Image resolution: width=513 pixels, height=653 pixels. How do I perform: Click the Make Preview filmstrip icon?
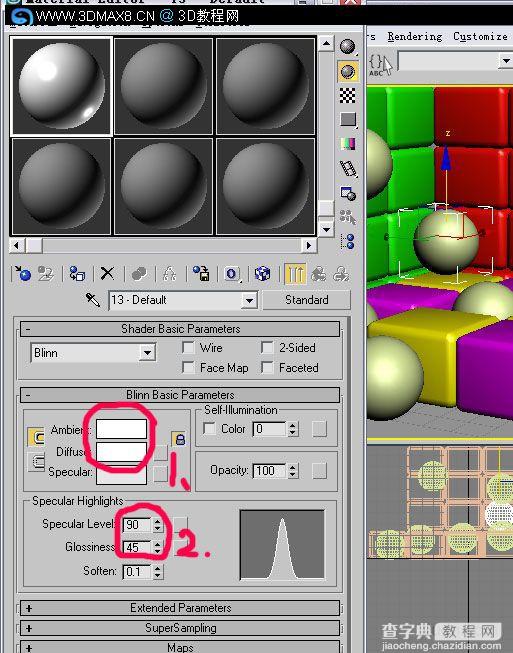(348, 168)
